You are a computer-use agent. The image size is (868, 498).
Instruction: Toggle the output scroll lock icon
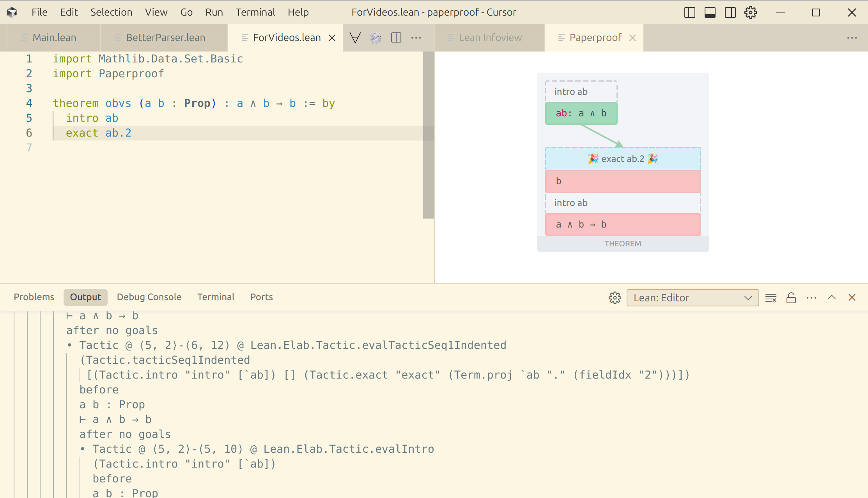[x=791, y=298]
